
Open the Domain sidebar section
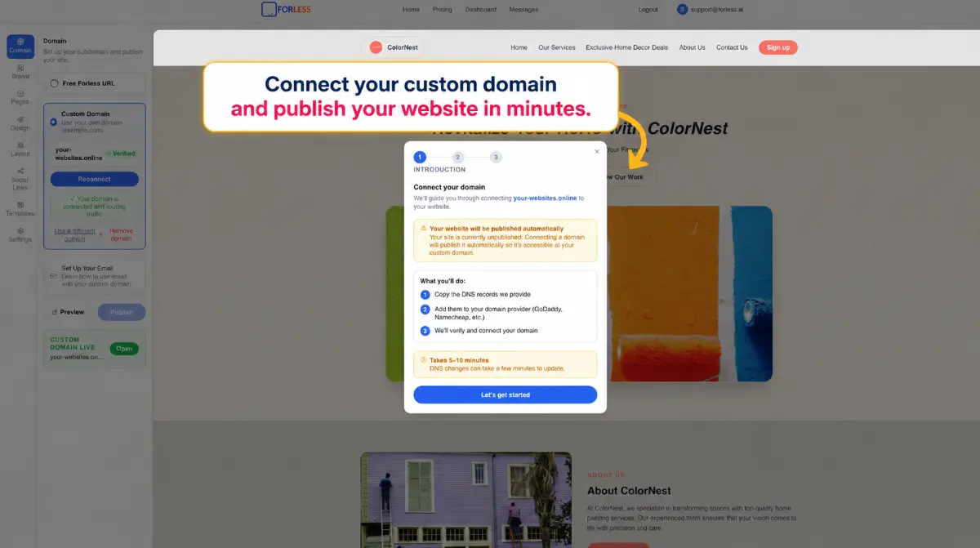coord(20,47)
